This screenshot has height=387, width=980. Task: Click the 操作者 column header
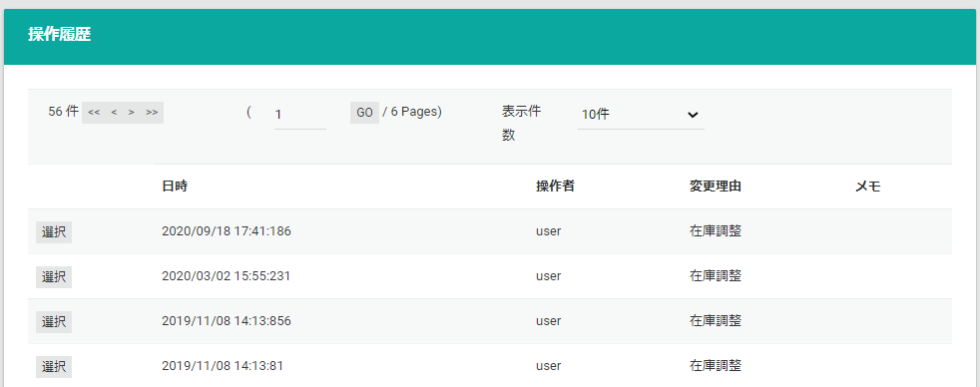click(555, 187)
